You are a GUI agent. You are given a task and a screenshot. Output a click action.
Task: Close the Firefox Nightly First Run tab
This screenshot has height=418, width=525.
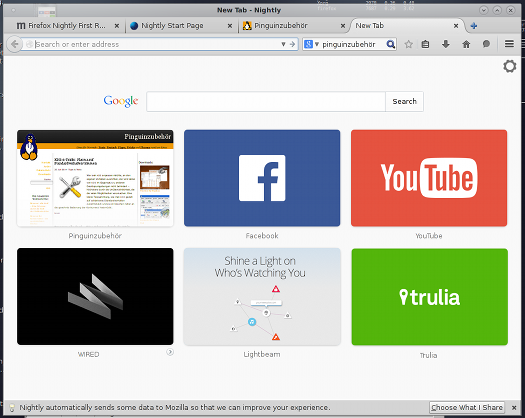pyautogui.click(x=117, y=26)
